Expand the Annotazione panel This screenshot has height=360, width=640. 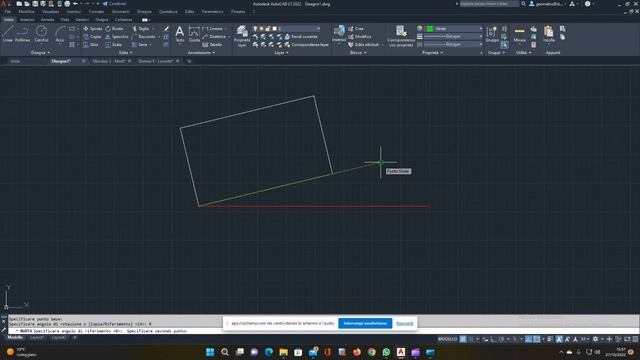(x=201, y=53)
